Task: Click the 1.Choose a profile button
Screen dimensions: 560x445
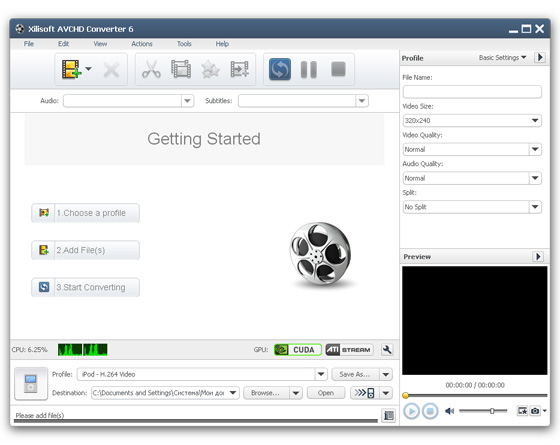Action: (85, 213)
